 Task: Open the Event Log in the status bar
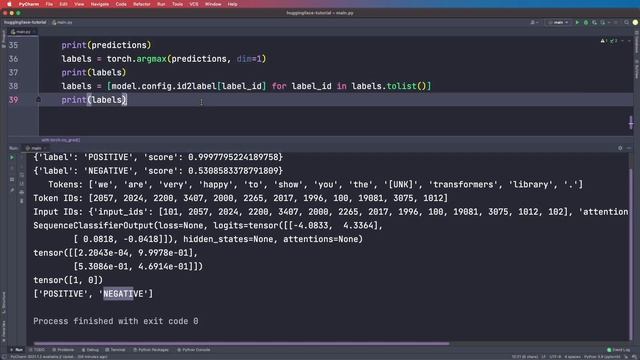point(619,350)
